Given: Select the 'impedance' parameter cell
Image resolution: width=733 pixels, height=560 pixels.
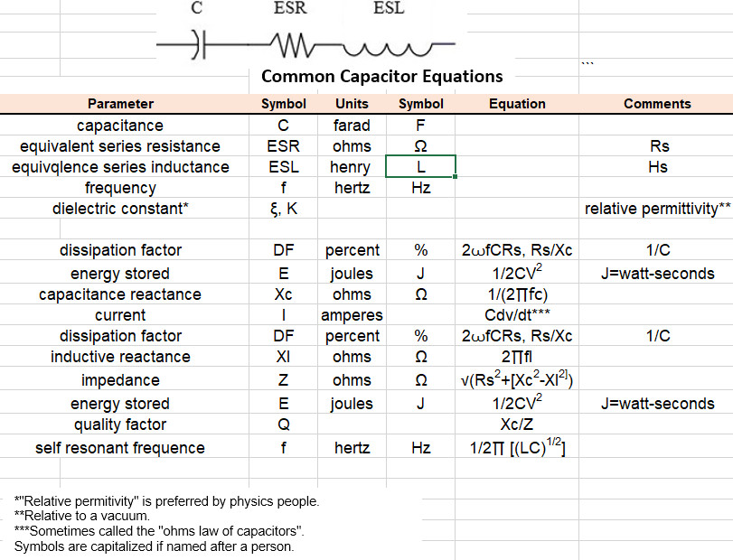Looking at the screenshot, I should (x=125, y=380).
